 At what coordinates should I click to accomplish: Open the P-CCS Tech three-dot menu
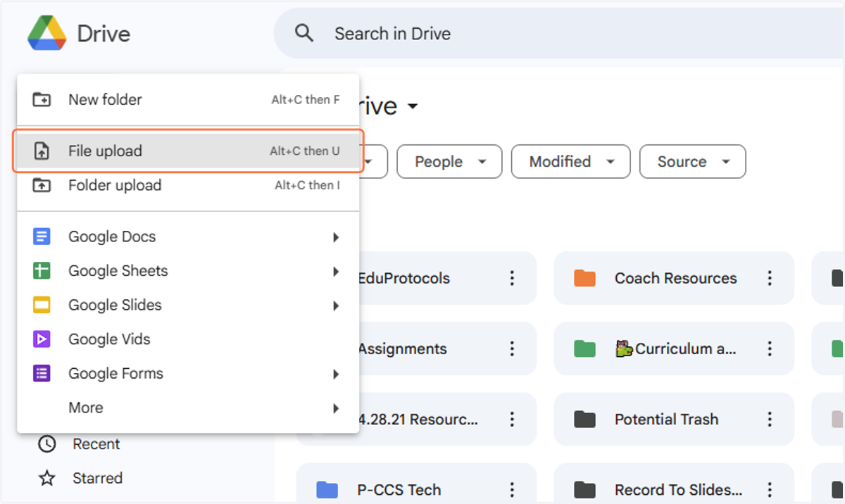click(x=512, y=490)
